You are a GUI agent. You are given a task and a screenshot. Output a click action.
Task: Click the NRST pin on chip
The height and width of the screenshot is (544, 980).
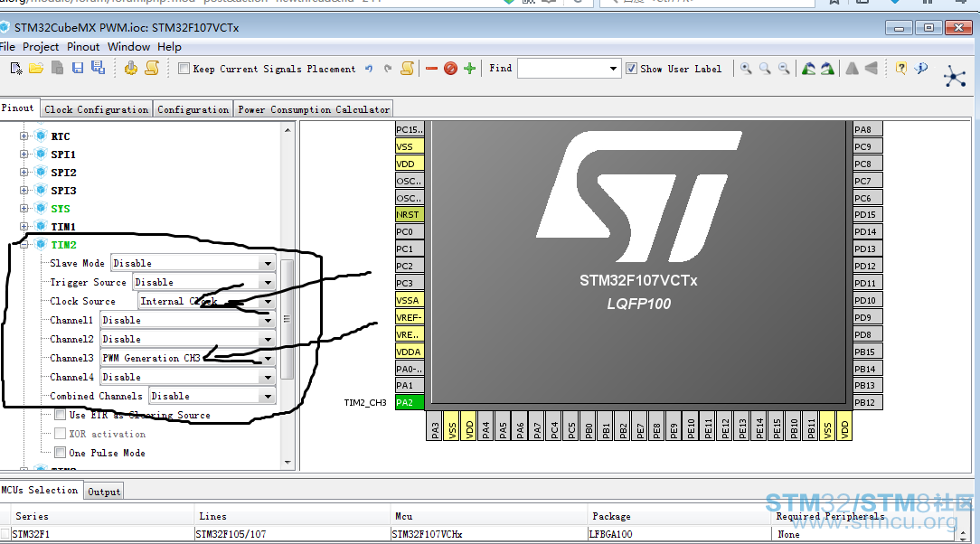(x=410, y=214)
